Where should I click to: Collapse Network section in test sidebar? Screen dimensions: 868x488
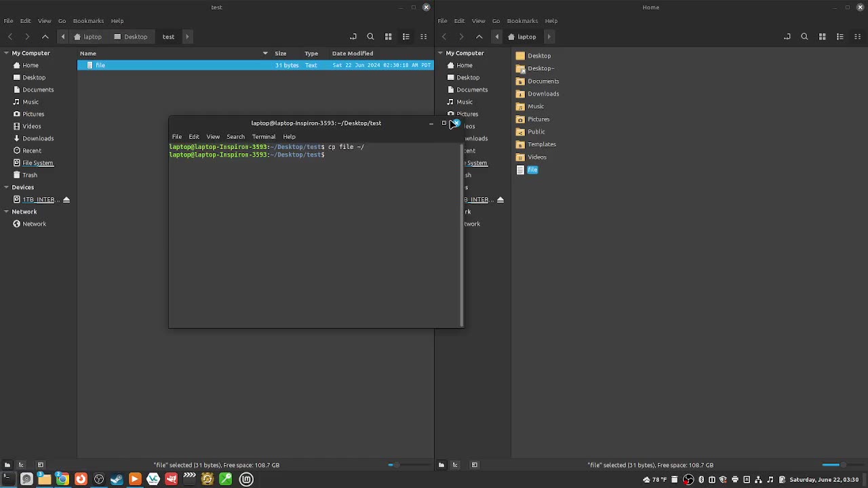click(x=6, y=211)
